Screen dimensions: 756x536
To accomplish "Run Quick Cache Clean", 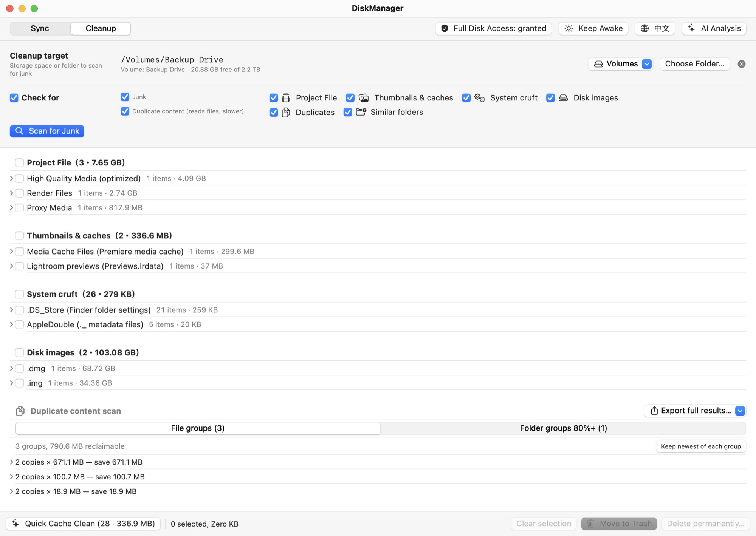I will point(83,524).
